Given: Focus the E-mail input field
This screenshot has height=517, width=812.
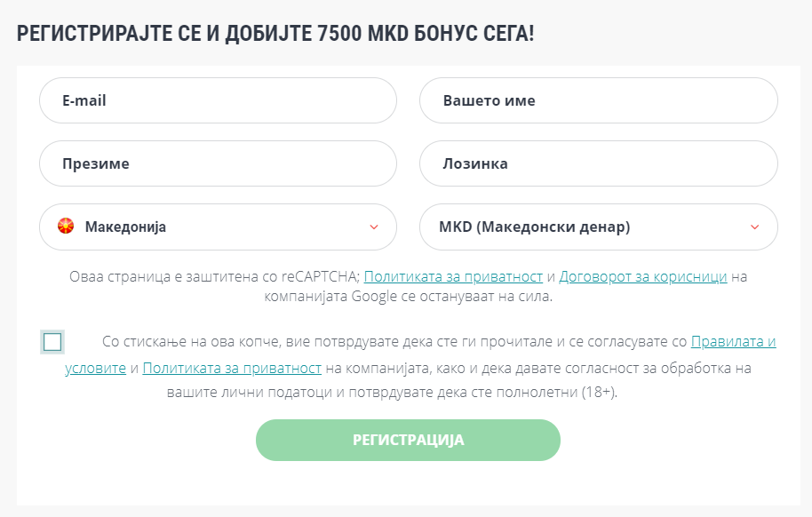Looking at the screenshot, I should tap(218, 100).
